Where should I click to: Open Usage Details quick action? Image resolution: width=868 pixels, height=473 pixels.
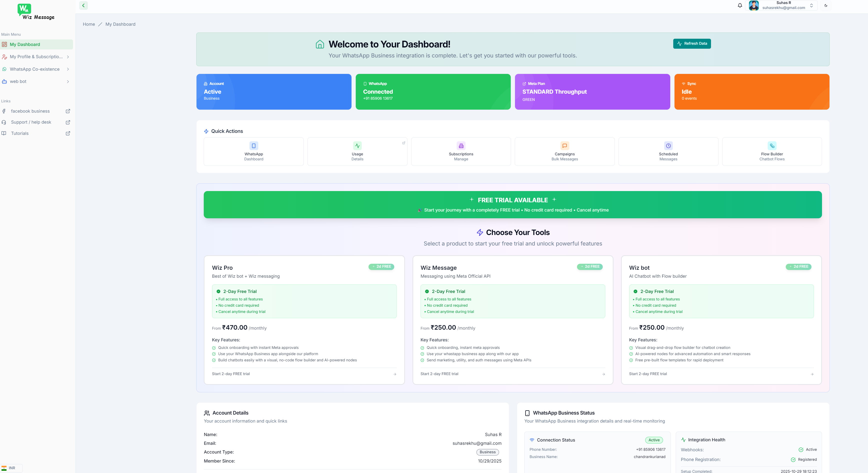357,152
